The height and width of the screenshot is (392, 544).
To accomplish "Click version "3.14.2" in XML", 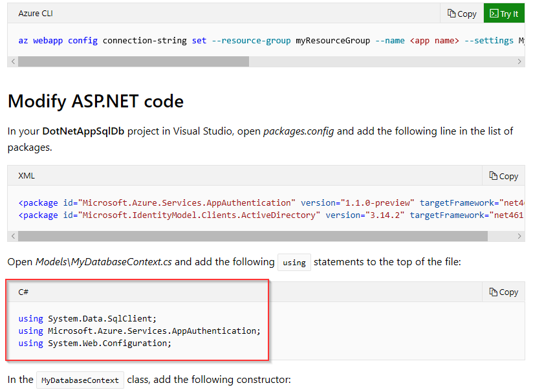I will 365,215.
